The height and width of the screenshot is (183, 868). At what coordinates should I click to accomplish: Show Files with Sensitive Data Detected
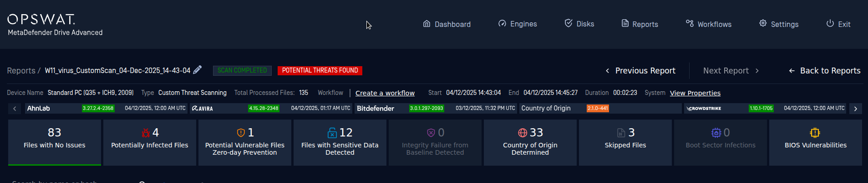pyautogui.click(x=340, y=142)
